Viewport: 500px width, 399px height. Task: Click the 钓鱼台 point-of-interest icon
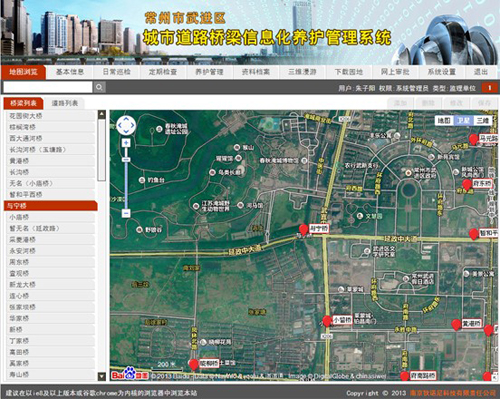coord(142,180)
